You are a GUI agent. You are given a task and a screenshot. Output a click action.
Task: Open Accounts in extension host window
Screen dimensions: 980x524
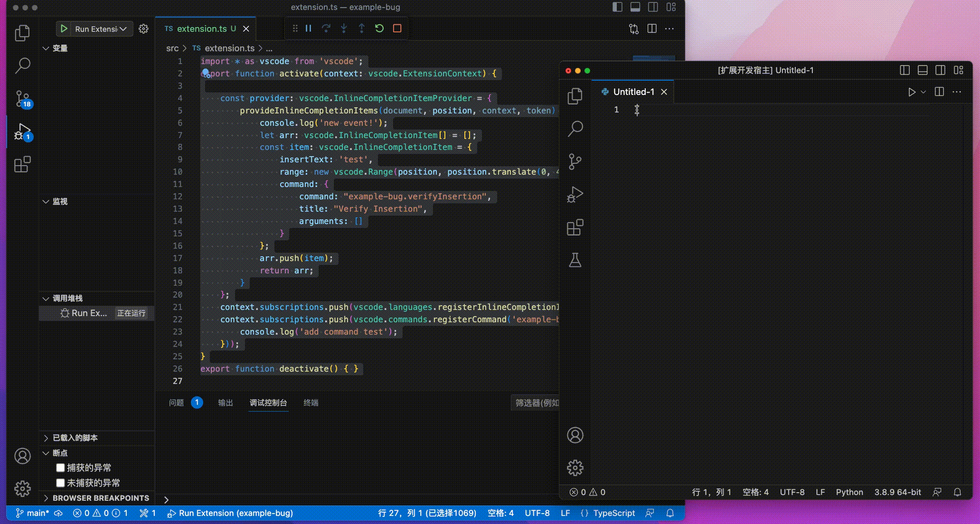pos(575,435)
